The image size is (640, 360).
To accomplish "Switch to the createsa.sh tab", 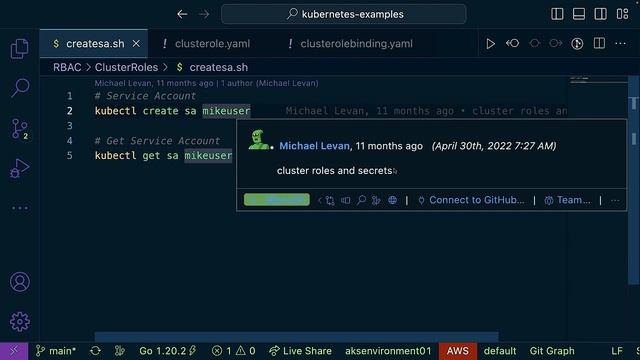I will (94, 44).
